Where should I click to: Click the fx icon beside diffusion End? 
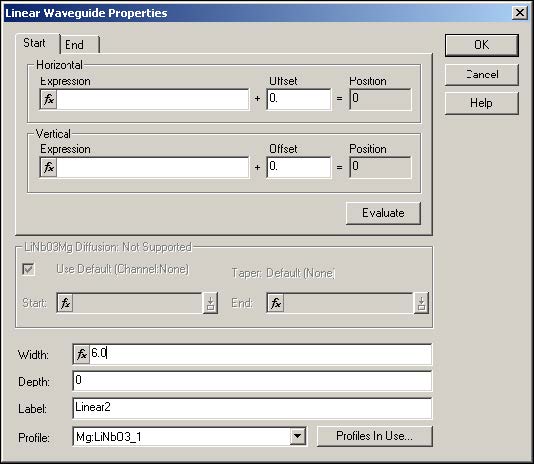click(276, 303)
